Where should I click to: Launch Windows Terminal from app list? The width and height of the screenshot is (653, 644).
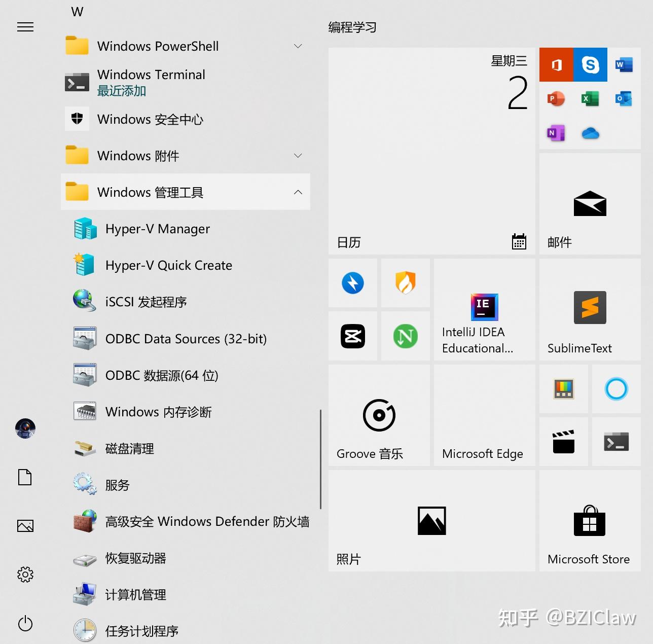[x=186, y=83]
